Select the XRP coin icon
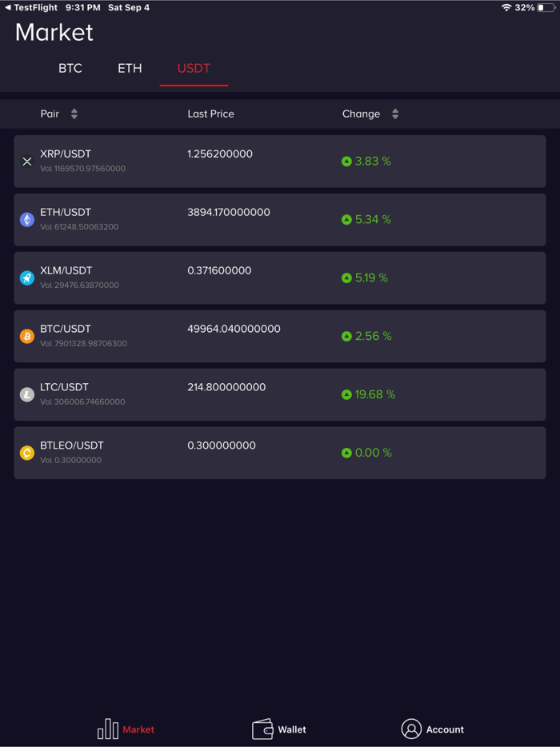 (x=26, y=162)
